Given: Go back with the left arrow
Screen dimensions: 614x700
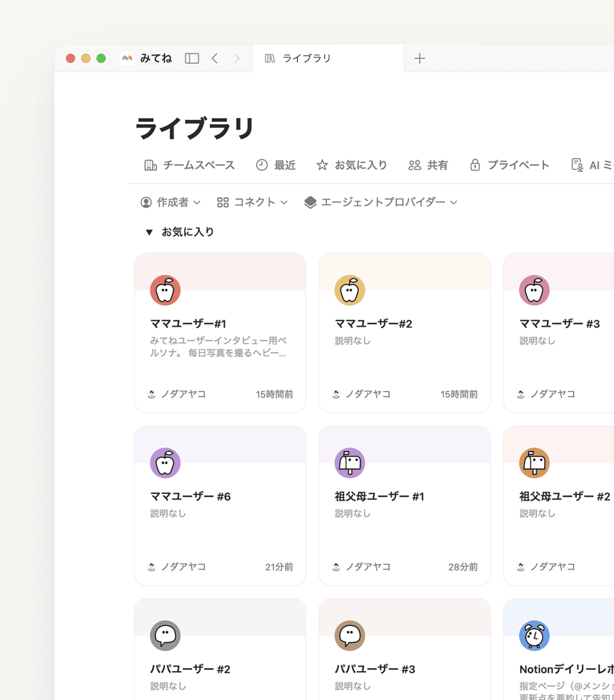Looking at the screenshot, I should click(x=215, y=58).
